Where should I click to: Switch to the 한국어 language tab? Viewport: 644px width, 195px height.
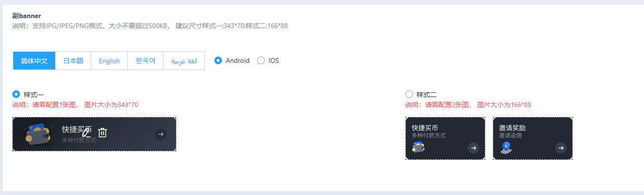pos(145,61)
